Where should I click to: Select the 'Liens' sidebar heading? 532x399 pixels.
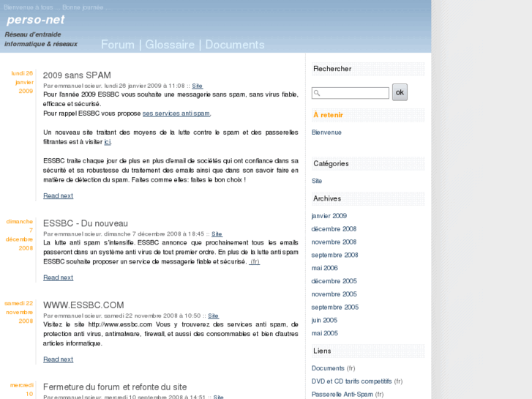pos(322,351)
